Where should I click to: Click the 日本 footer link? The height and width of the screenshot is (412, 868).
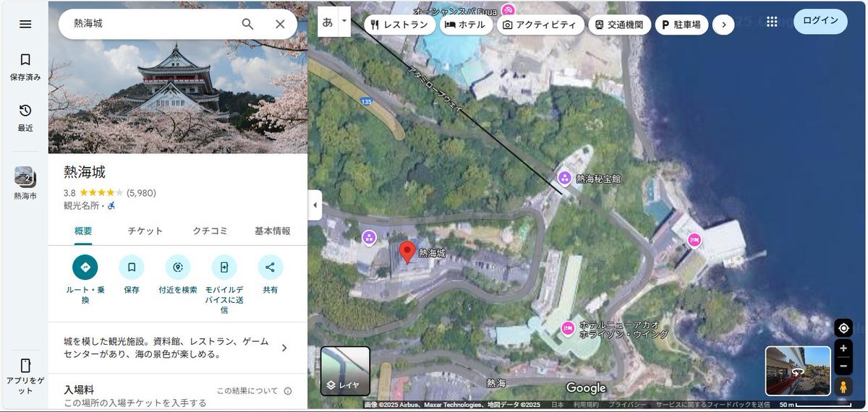(x=557, y=405)
